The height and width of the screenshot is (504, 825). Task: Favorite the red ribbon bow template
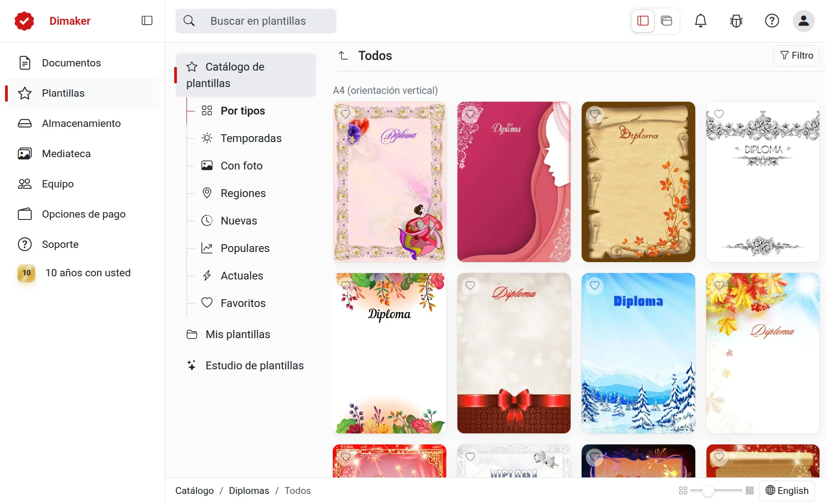point(470,285)
